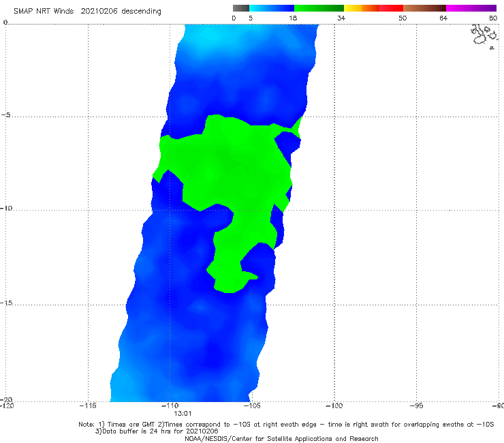Click the longitude label '-115'
The height and width of the screenshot is (443, 504).
[88, 406]
